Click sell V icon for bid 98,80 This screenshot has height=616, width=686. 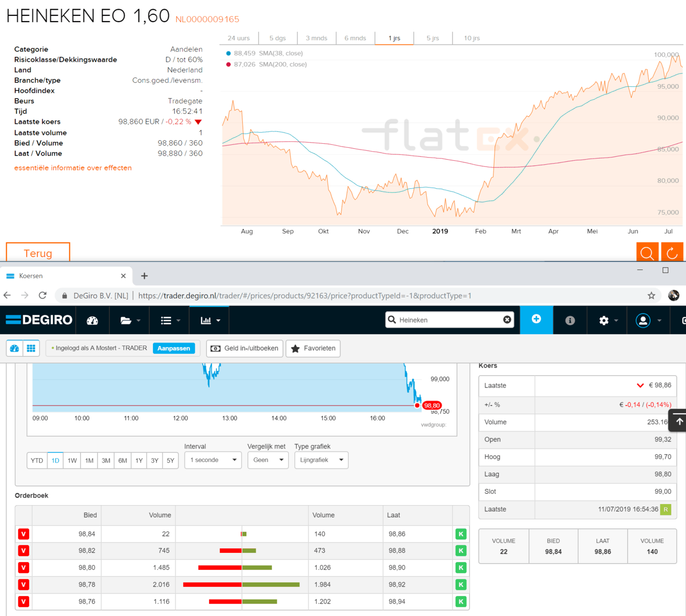pyautogui.click(x=24, y=568)
